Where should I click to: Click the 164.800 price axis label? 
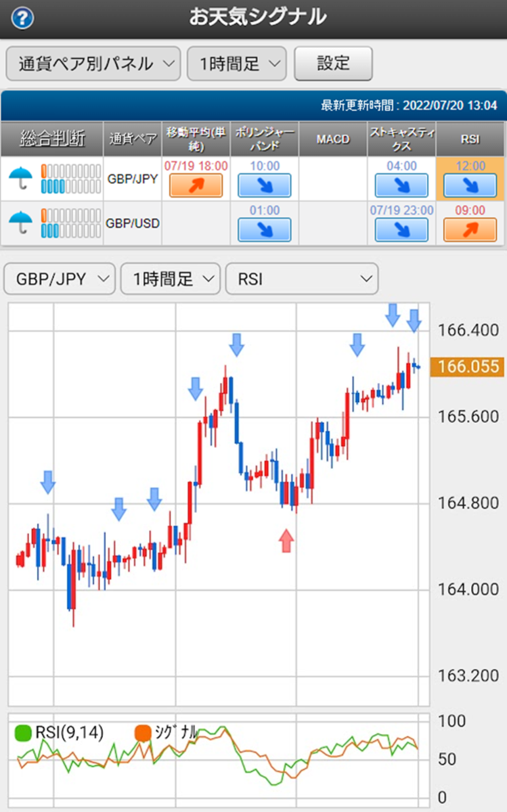[x=468, y=503]
